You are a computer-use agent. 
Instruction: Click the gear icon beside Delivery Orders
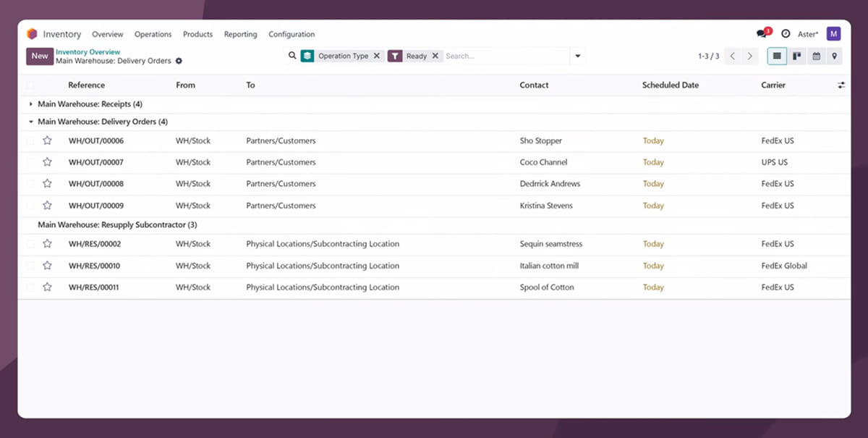coord(179,61)
